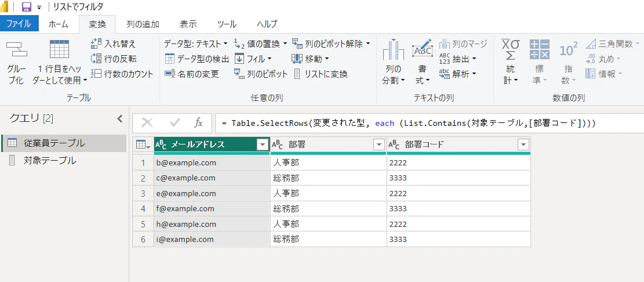Click the Statistics (統計) icon

click(x=511, y=50)
